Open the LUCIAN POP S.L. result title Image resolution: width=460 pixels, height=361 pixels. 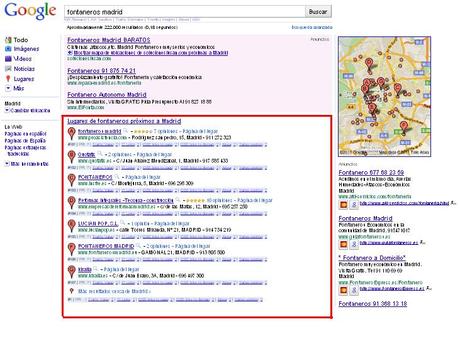(98, 223)
